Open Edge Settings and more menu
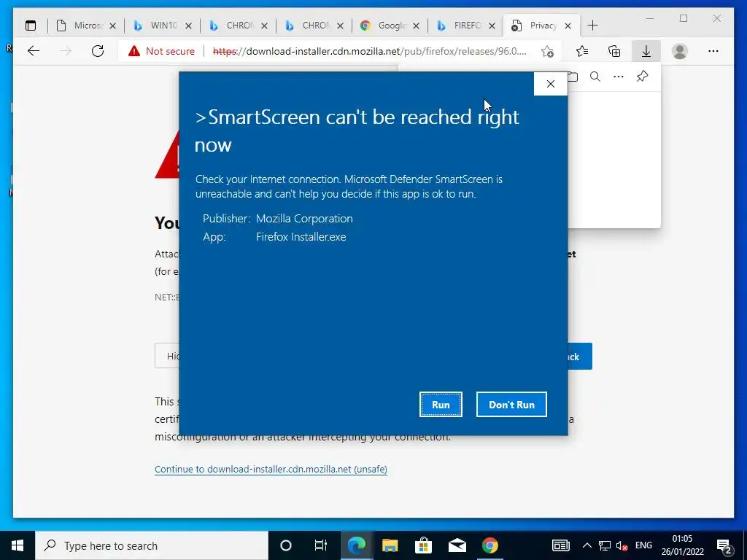The image size is (747, 560). [713, 51]
